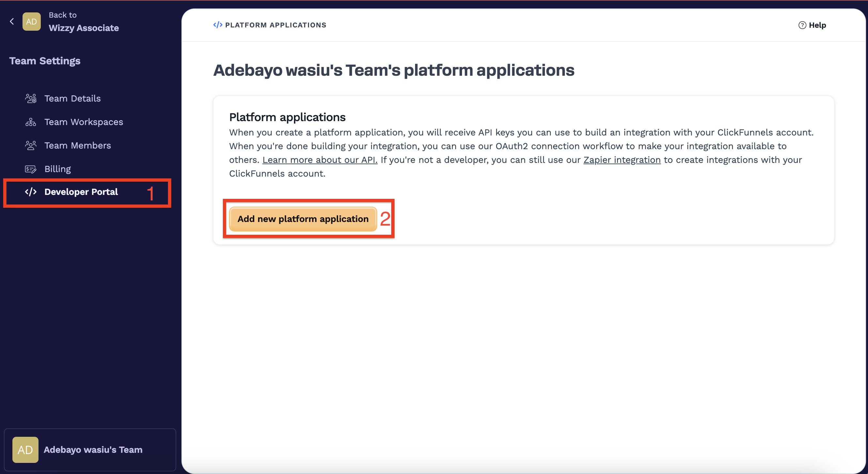Viewport: 868px width, 474px height.
Task: Click the back chevron arrow icon
Action: 12,22
